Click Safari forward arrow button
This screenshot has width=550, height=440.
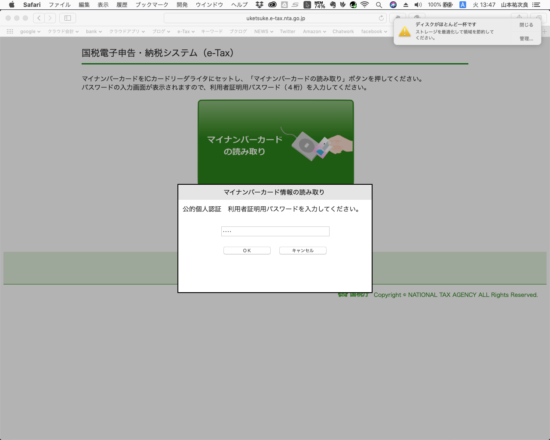click(50, 18)
